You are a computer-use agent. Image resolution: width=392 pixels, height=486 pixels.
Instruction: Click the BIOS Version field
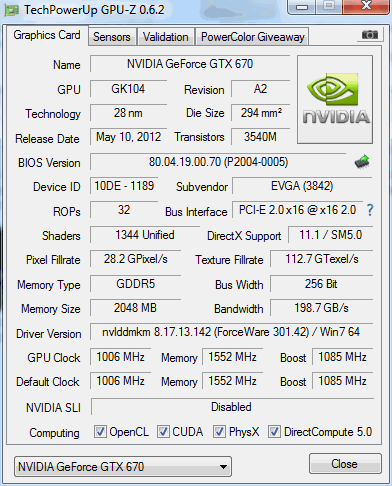pyautogui.click(x=218, y=162)
